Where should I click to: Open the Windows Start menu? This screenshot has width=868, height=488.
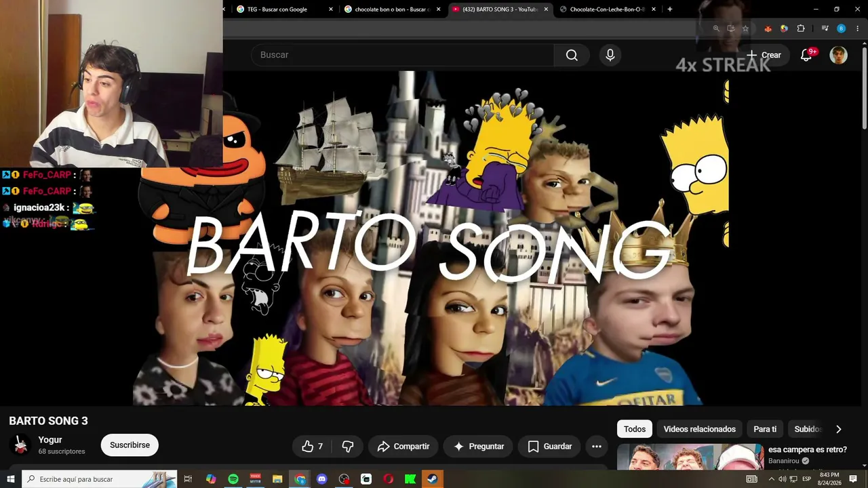point(11,479)
